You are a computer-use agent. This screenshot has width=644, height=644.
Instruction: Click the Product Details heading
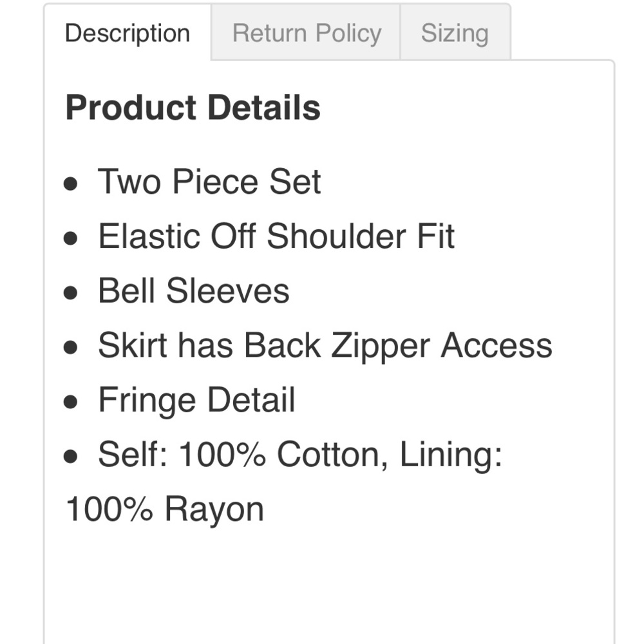[193, 108]
